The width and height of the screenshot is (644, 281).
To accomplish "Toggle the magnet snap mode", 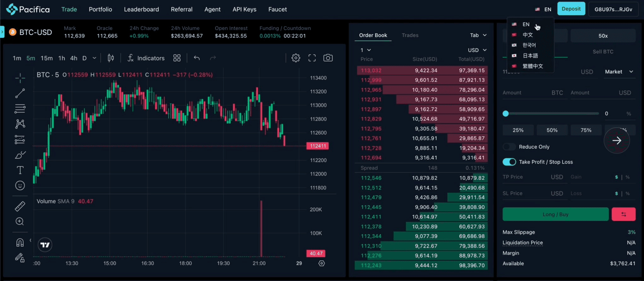I will click(20, 242).
